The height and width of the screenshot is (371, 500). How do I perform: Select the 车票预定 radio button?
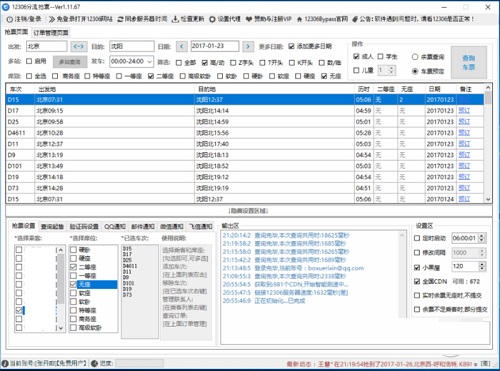coord(415,71)
